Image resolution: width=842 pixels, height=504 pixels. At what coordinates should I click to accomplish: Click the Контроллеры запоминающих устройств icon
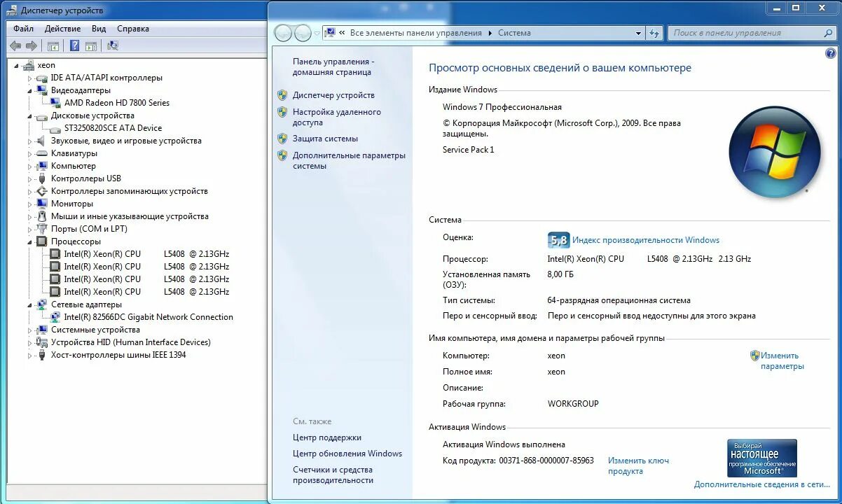click(42, 191)
